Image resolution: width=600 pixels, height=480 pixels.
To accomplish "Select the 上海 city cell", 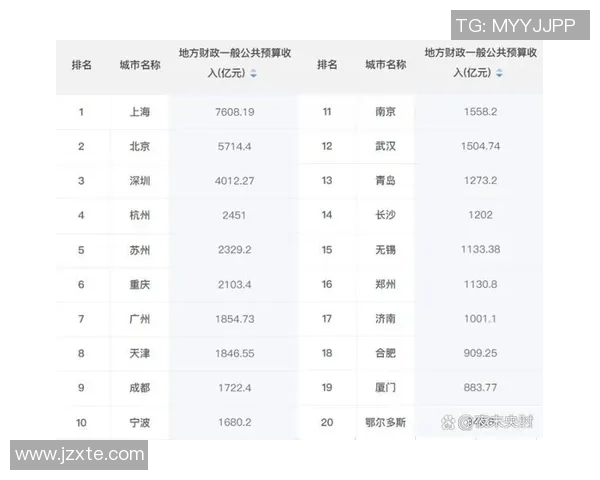I will [x=140, y=112].
